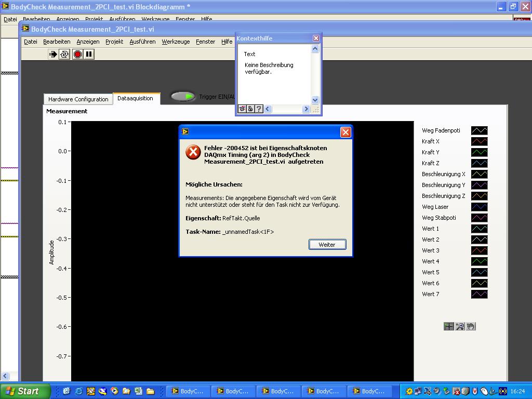Open the Datei menu of front panel
Image resolution: width=532 pixels, height=399 pixels.
pos(31,42)
